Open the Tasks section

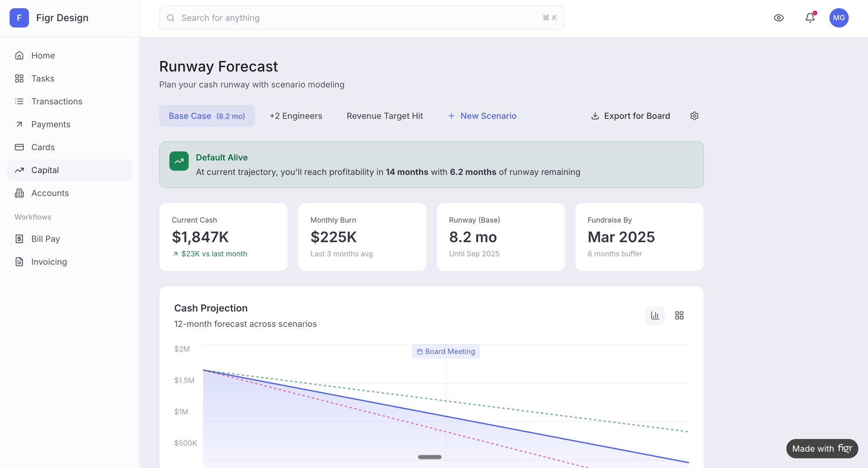pos(42,78)
